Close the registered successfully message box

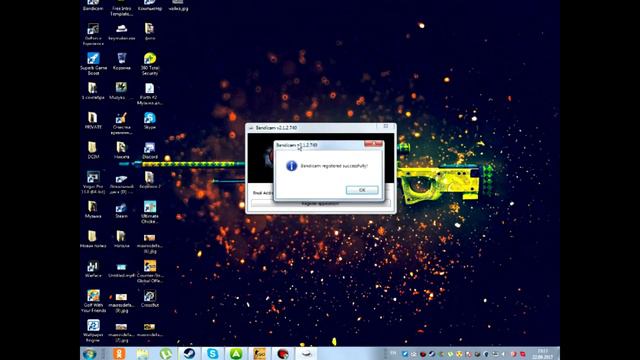pos(373,144)
